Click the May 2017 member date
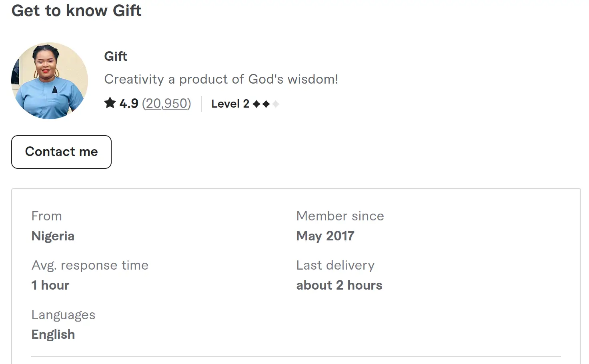This screenshot has width=589, height=364. click(325, 236)
